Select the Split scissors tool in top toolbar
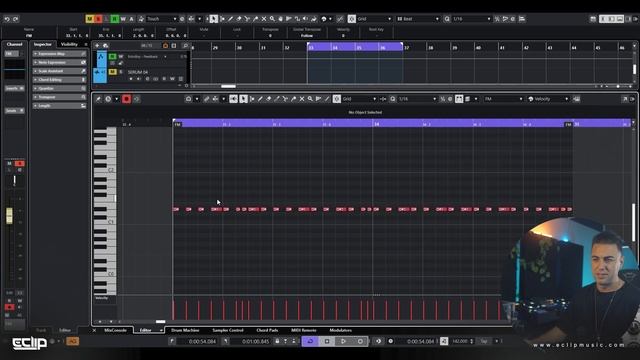Screen dimensions: 640x360 (247, 19)
